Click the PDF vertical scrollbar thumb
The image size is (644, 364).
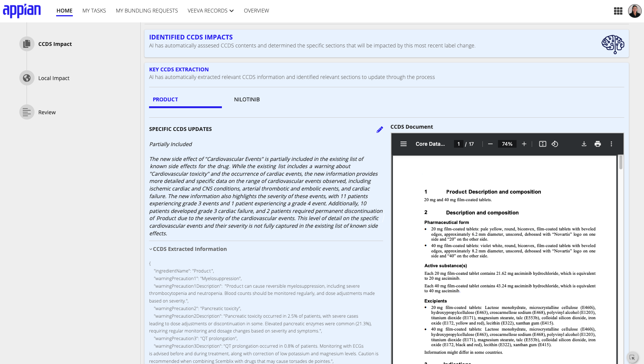(621, 162)
